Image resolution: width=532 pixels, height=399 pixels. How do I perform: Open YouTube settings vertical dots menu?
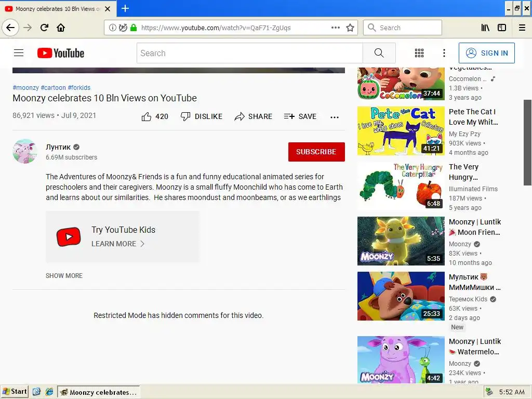coord(444,53)
